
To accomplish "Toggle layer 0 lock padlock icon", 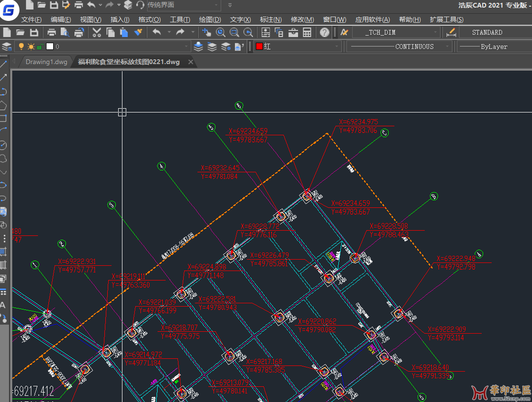I will 40,47.
